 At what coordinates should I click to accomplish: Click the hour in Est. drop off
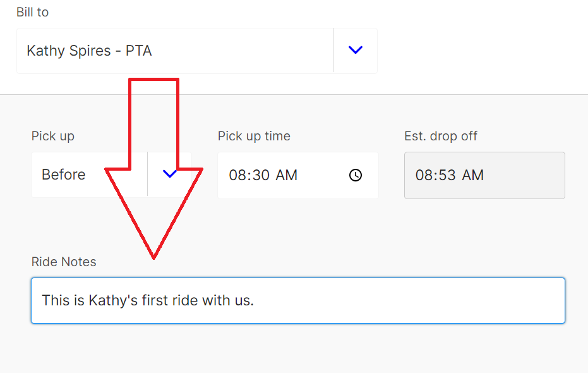(x=424, y=175)
